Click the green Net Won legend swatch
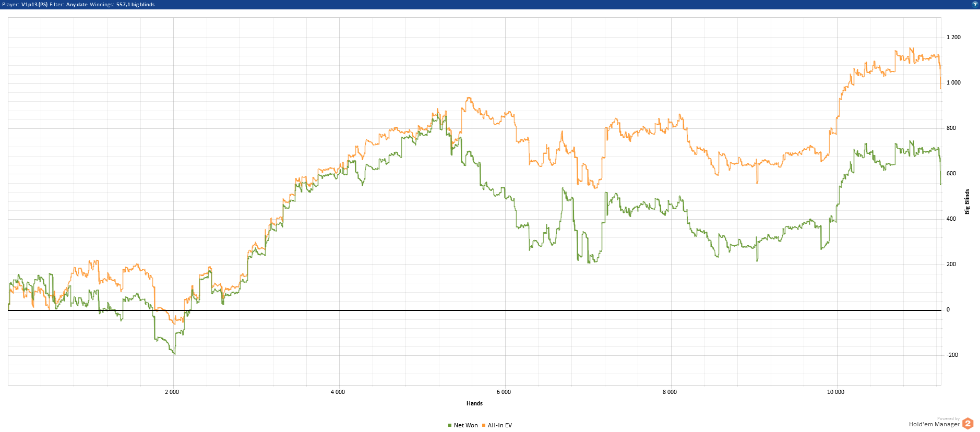980x432 pixels. [x=450, y=425]
